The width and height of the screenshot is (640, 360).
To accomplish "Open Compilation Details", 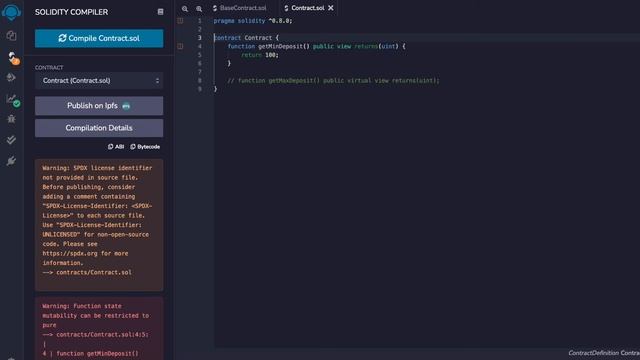I will [99, 128].
